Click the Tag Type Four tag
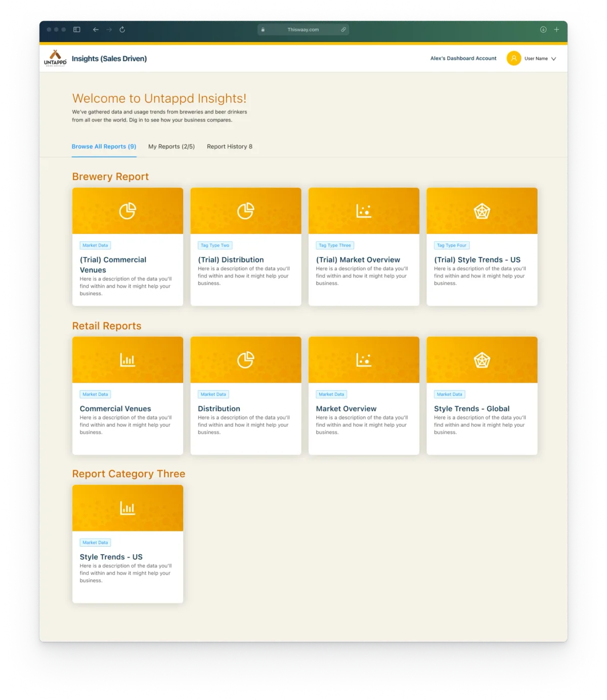 pos(452,245)
